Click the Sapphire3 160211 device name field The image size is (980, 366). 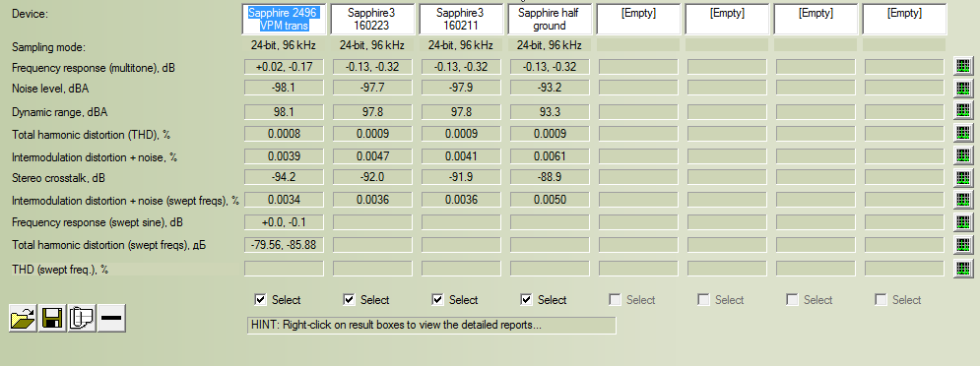(x=462, y=20)
